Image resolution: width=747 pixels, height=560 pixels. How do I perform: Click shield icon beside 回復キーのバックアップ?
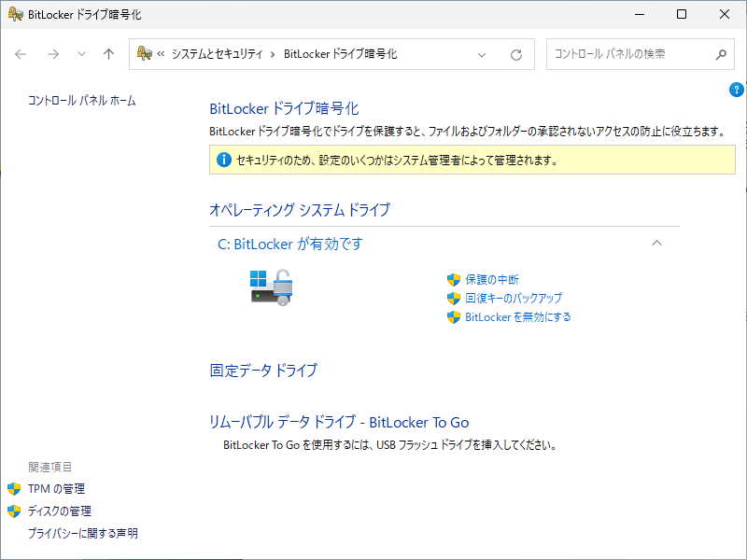[x=454, y=299]
